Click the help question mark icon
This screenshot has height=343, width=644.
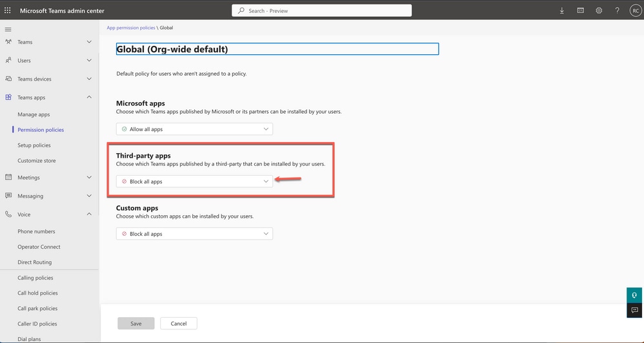tap(618, 11)
